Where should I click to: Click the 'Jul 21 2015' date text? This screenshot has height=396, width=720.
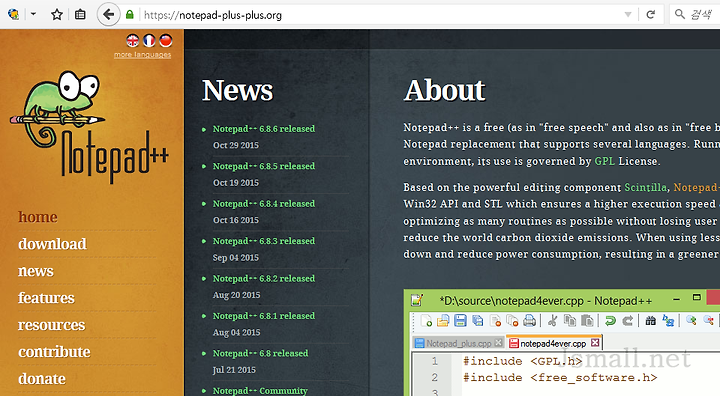pos(234,370)
